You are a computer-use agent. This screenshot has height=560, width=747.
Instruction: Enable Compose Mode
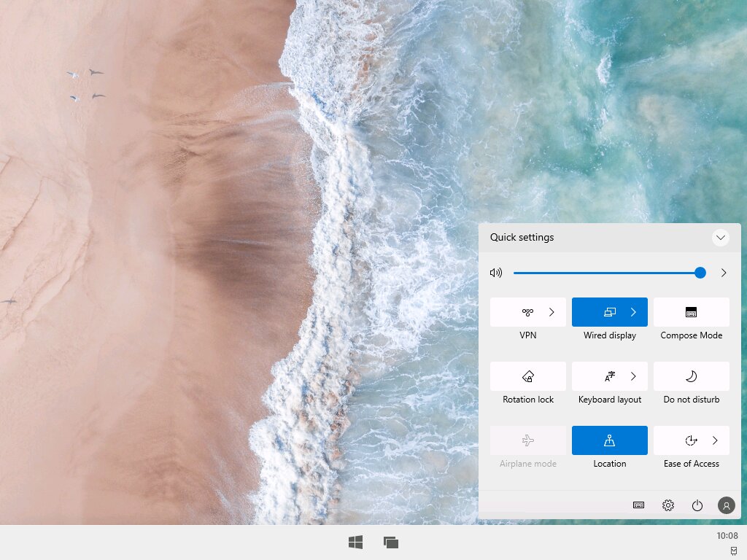[692, 312]
